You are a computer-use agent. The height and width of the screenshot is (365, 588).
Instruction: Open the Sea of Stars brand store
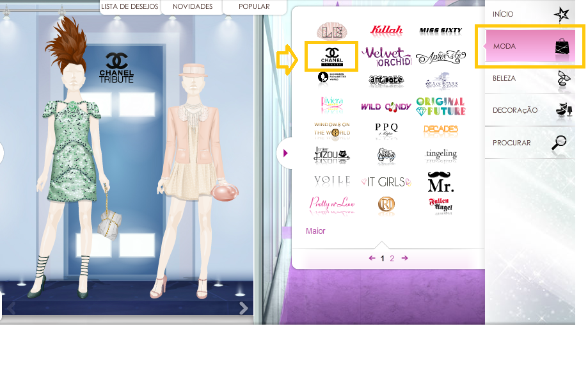[x=441, y=81]
